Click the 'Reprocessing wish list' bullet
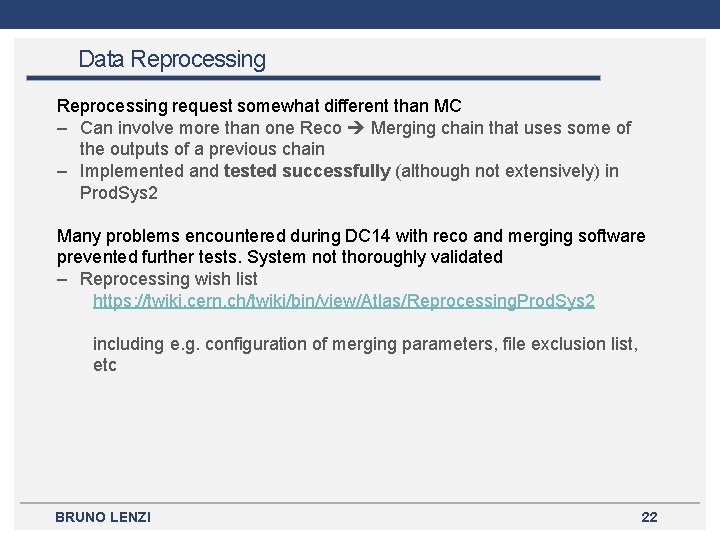The height and width of the screenshot is (540, 720). click(x=168, y=279)
